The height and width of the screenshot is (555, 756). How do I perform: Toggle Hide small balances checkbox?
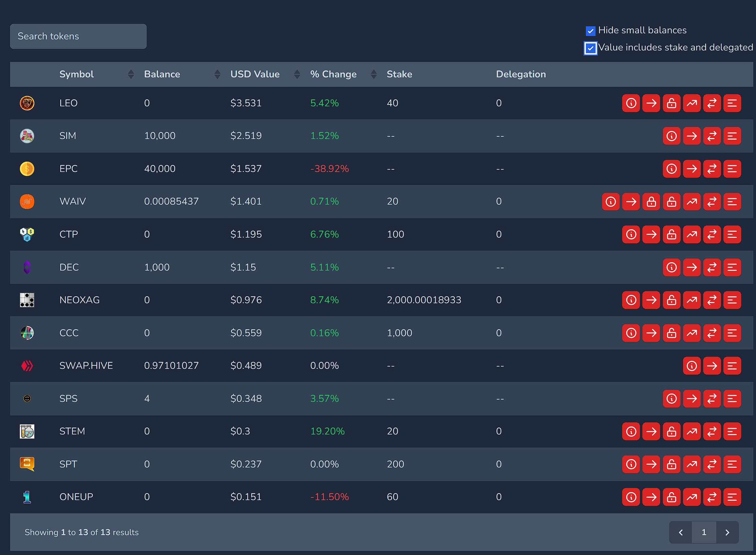pyautogui.click(x=591, y=31)
